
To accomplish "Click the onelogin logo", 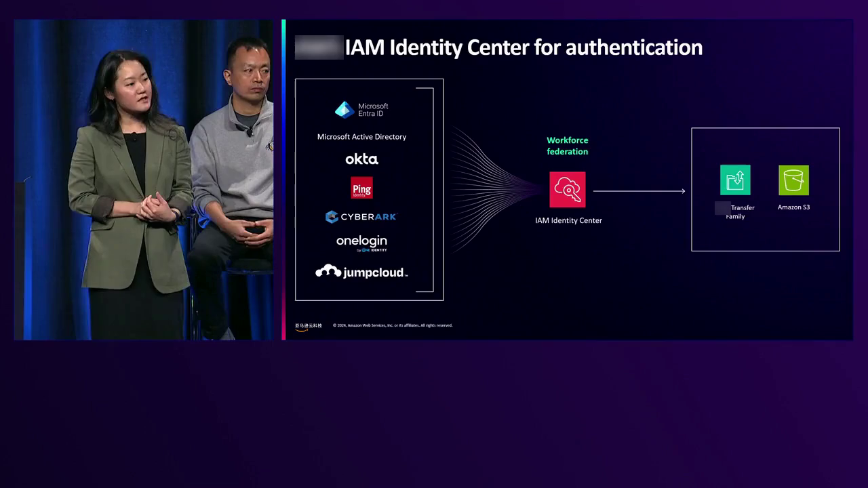I will (x=361, y=243).
